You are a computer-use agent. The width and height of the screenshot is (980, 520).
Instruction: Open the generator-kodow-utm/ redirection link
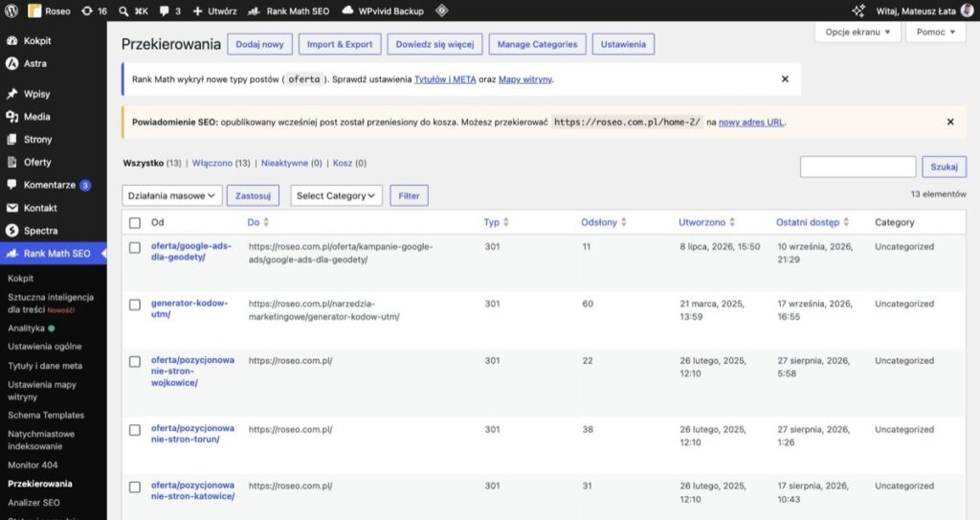click(x=189, y=308)
